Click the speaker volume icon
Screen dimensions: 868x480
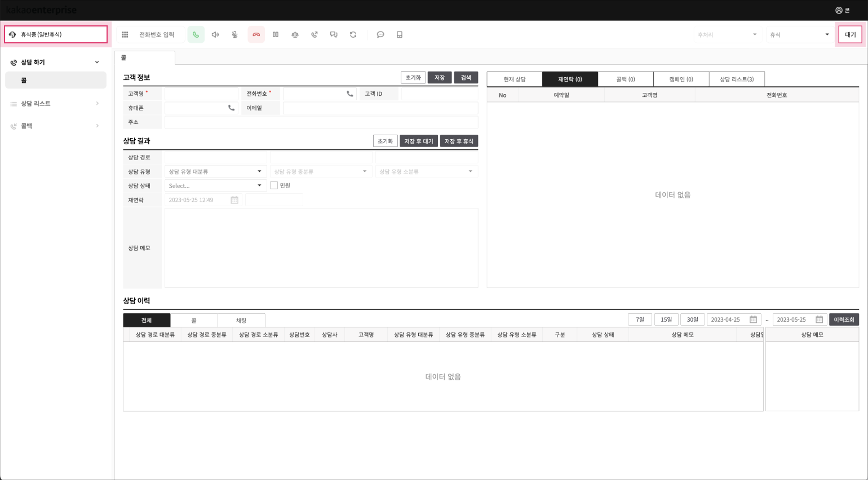(x=215, y=34)
